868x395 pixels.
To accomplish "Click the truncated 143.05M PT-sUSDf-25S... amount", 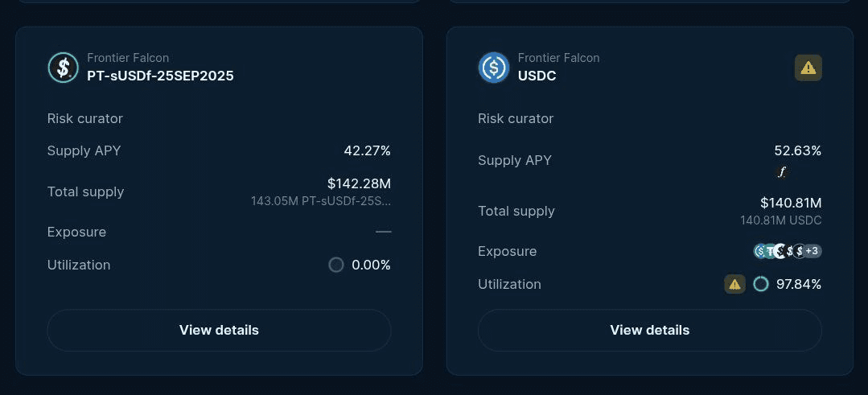I will pyautogui.click(x=321, y=201).
